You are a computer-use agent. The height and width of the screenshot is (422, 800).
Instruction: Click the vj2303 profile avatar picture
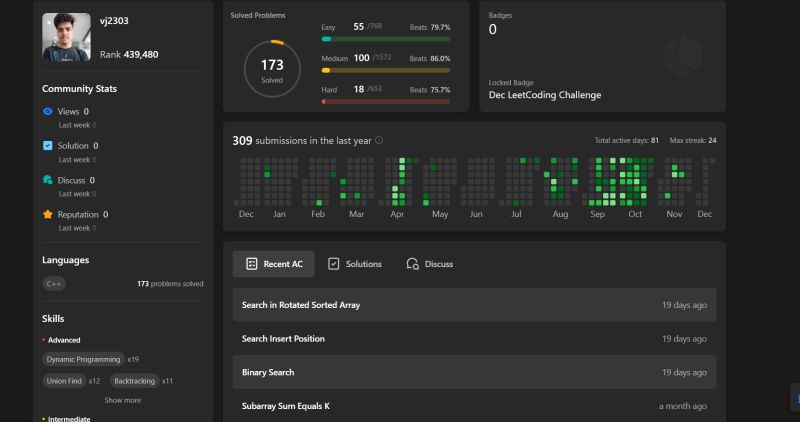pos(66,37)
